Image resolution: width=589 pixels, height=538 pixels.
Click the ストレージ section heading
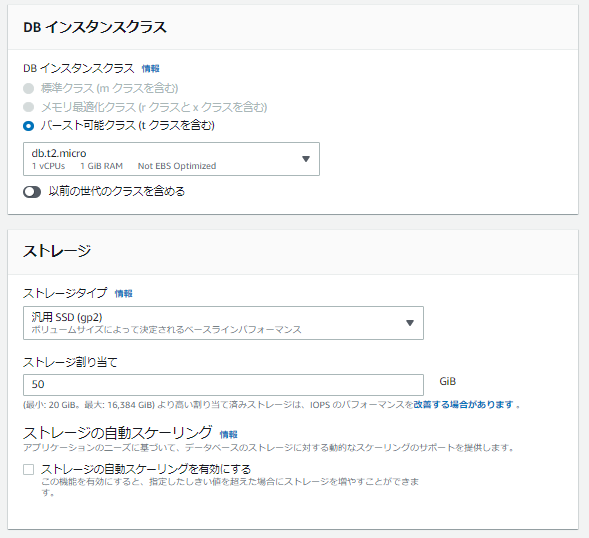57,251
